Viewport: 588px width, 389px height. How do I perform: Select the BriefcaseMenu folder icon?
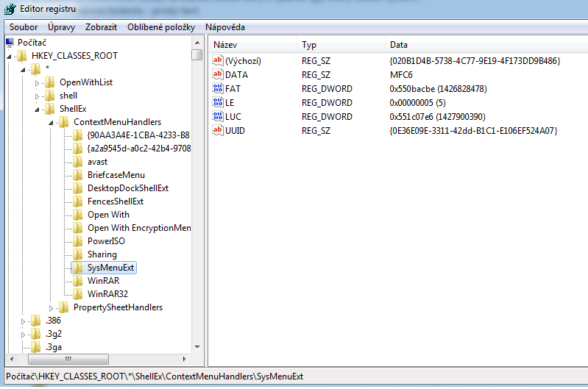(x=78, y=175)
